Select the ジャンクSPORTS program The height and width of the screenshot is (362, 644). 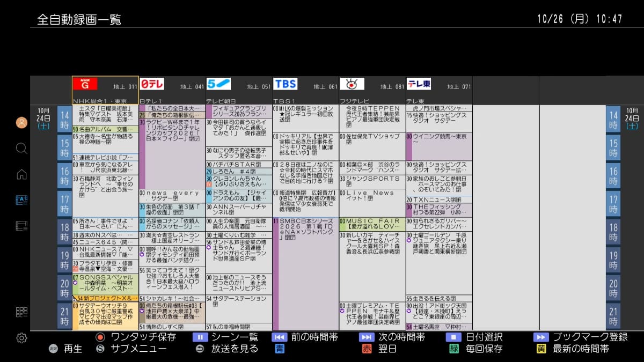point(372,182)
